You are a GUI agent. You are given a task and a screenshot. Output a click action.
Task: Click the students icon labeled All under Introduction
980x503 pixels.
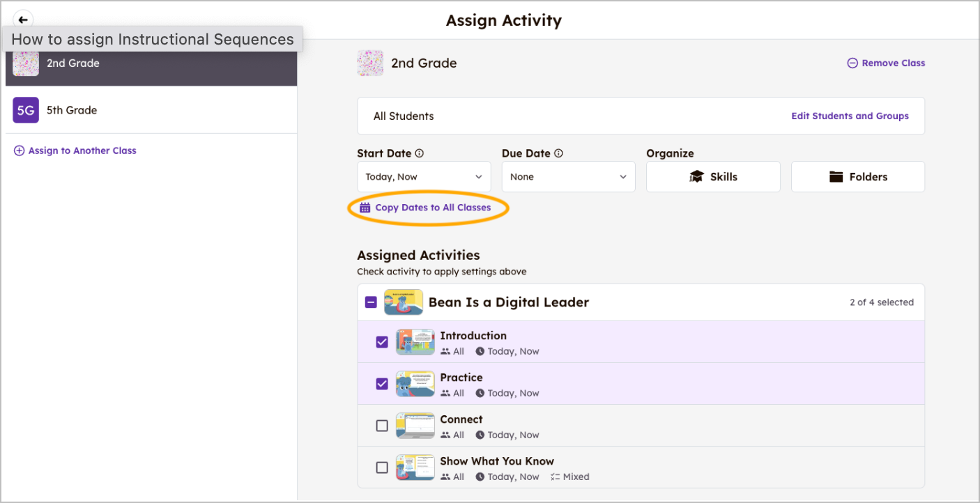coord(446,351)
